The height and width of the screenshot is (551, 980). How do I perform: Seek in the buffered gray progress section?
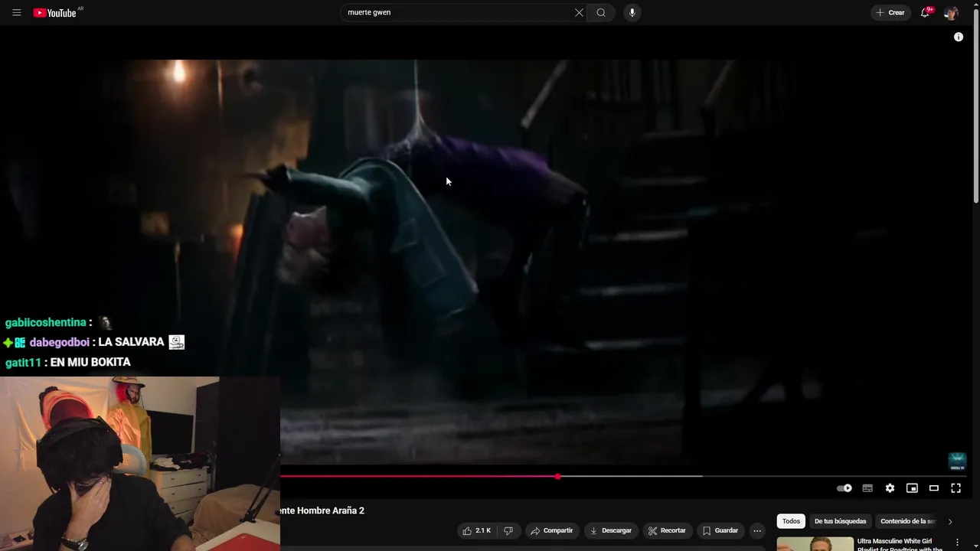pyautogui.click(x=632, y=476)
